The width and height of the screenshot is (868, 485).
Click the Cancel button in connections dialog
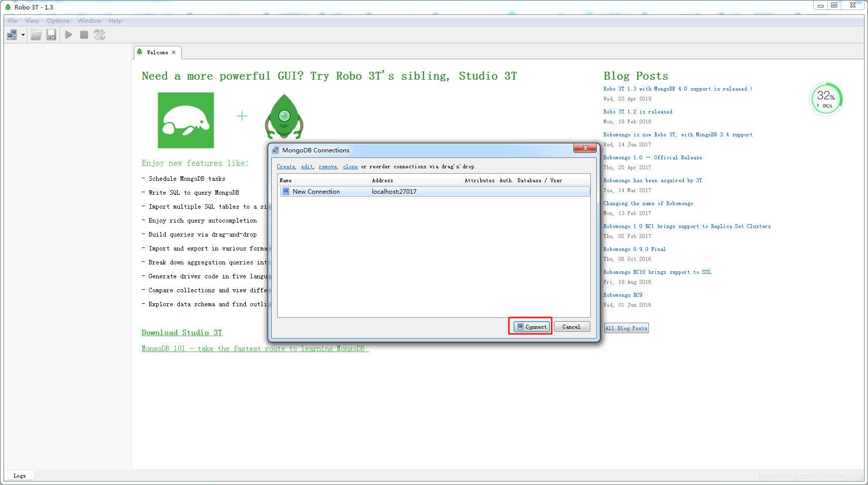571,327
